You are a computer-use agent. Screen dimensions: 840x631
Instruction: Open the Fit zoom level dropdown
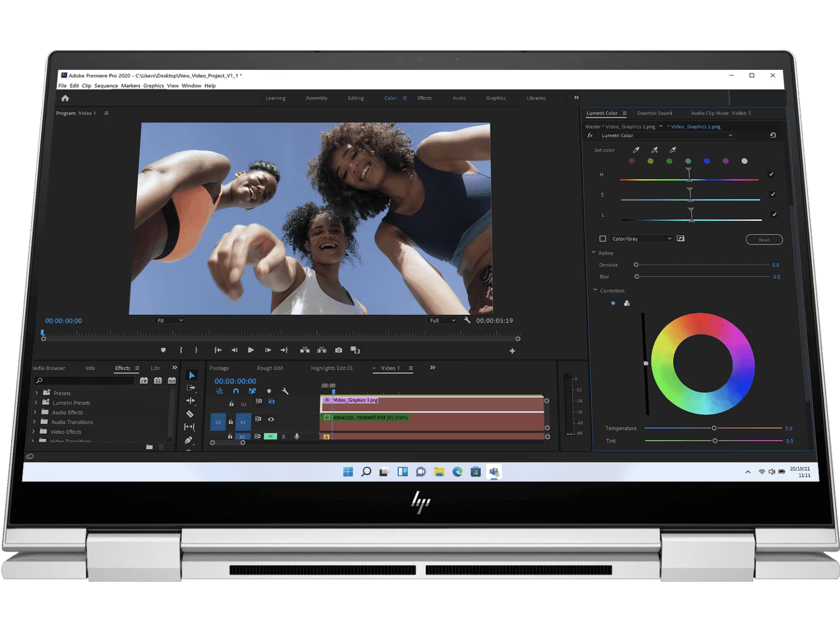[x=170, y=320]
